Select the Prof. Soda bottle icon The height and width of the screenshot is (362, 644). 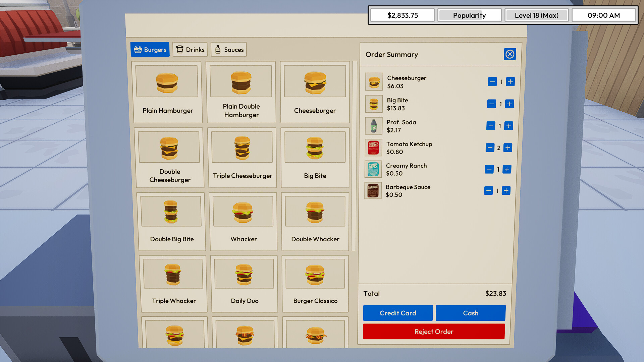point(373,126)
